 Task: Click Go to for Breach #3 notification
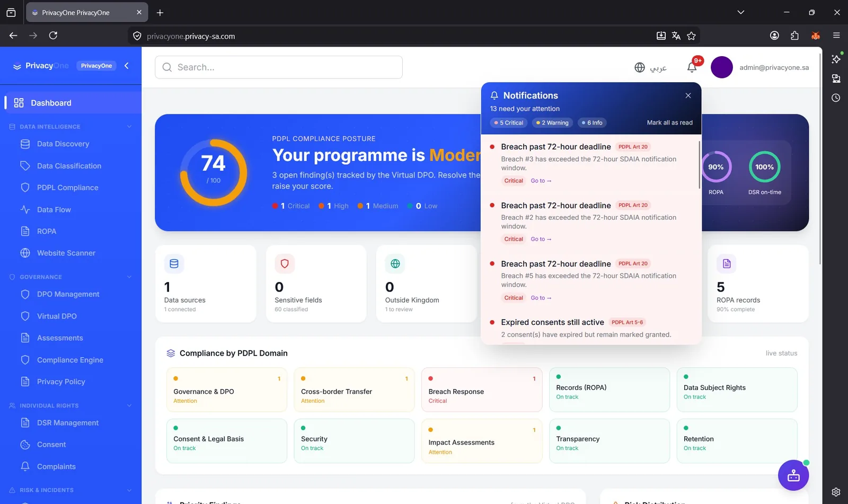tap(541, 181)
